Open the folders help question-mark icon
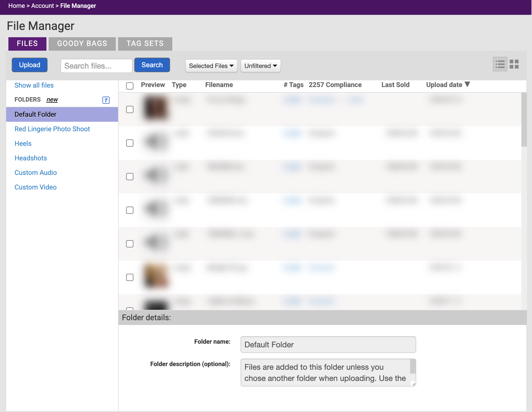The image size is (532, 412). (106, 100)
